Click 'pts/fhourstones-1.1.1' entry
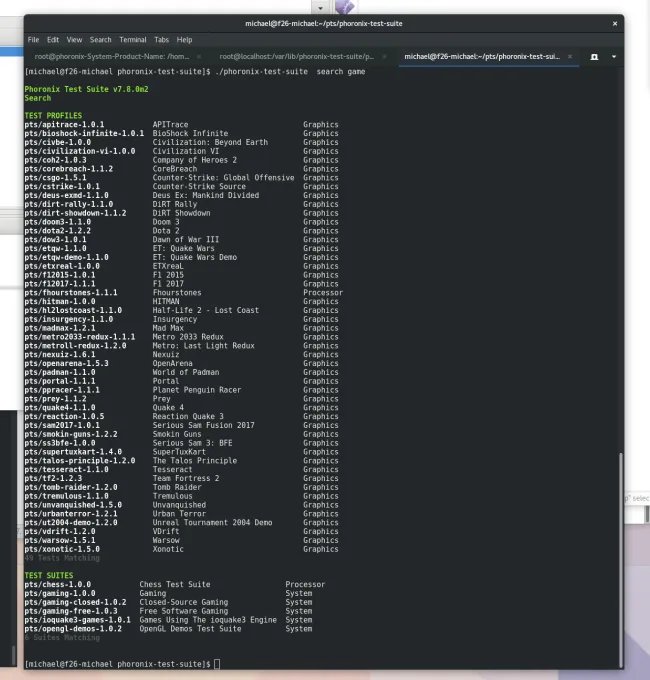This screenshot has height=680, width=650. pos(71,292)
